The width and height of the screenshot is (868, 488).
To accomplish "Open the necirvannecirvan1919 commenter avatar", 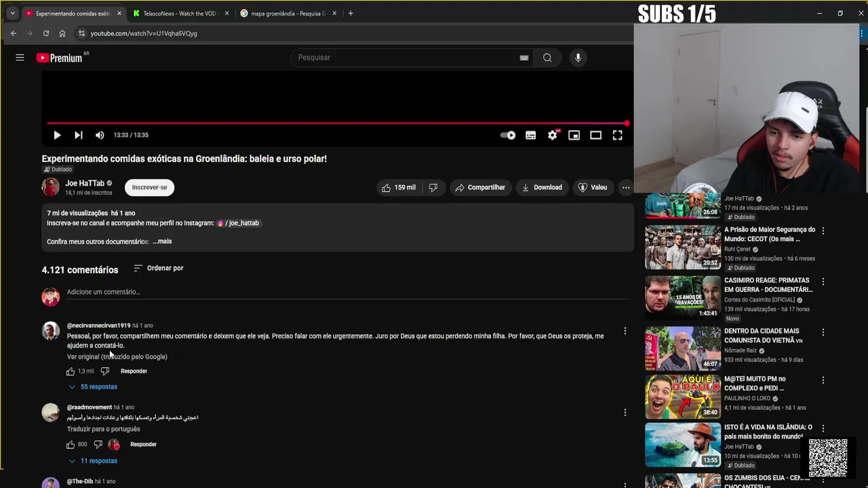I will [51, 331].
